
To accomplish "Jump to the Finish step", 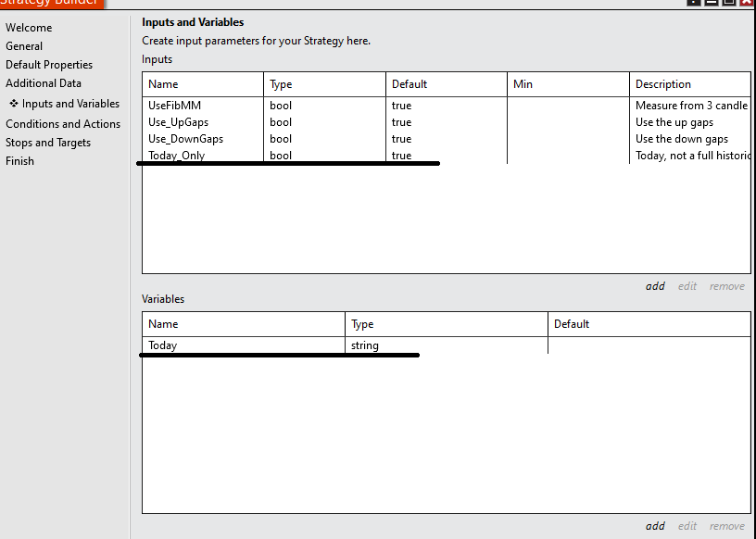I will point(19,161).
